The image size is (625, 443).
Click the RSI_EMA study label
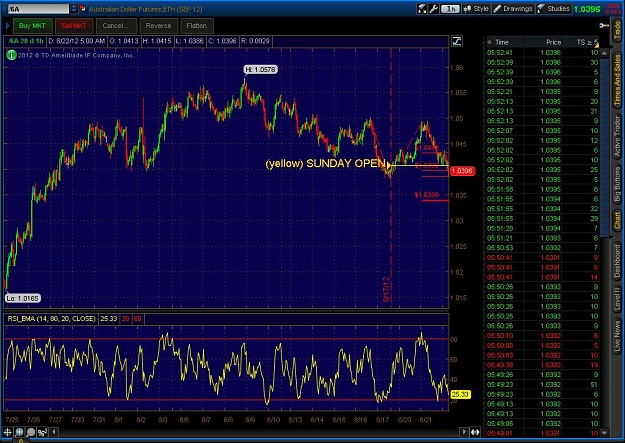pyautogui.click(x=51, y=319)
